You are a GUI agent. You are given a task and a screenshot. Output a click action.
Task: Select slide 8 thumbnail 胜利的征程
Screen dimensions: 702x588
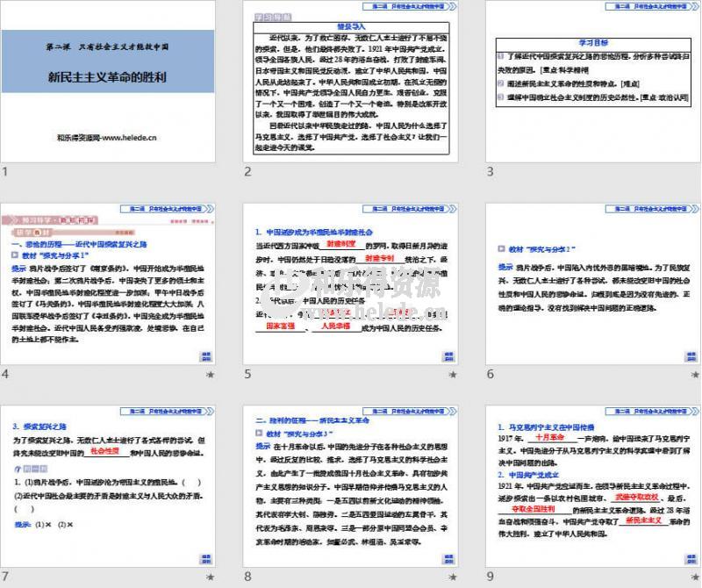[350, 486]
